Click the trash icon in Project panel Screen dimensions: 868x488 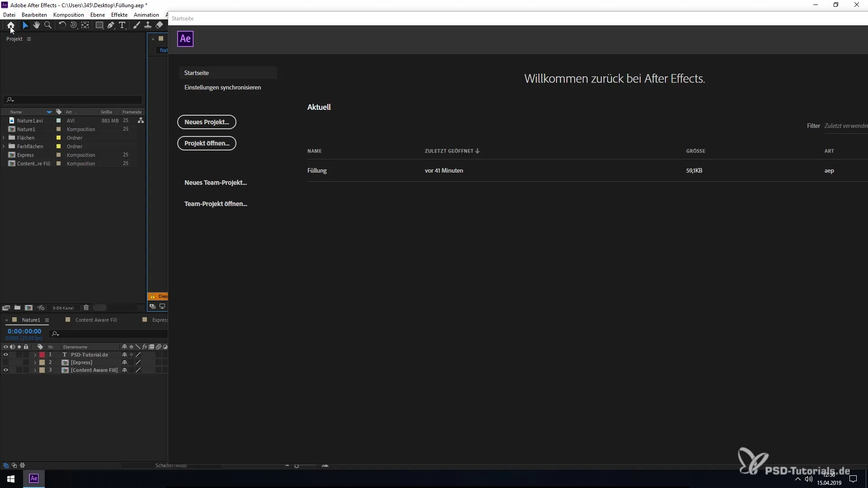point(86,308)
